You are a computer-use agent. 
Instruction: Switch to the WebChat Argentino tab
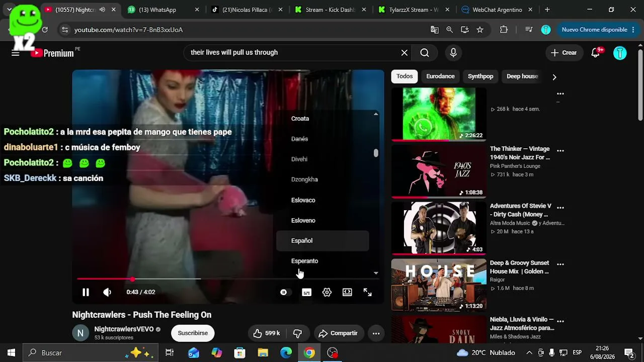point(497,10)
